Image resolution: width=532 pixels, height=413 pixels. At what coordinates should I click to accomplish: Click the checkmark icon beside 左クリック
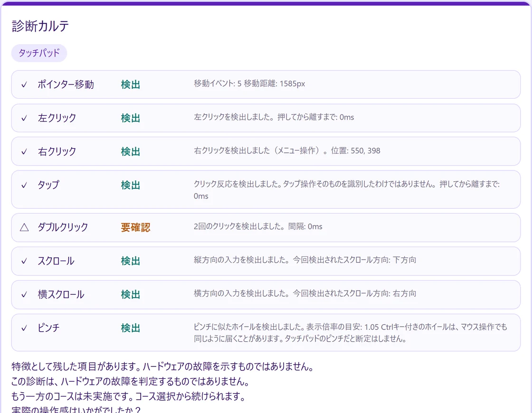24,118
